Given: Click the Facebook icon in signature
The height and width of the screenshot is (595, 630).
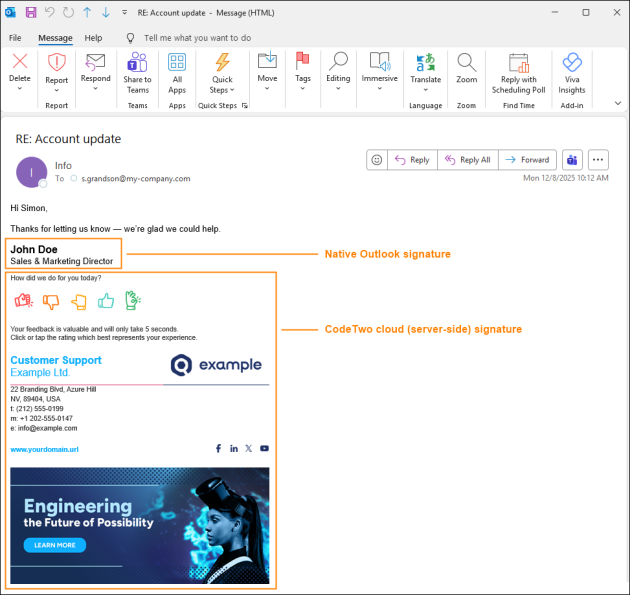Looking at the screenshot, I should [218, 448].
